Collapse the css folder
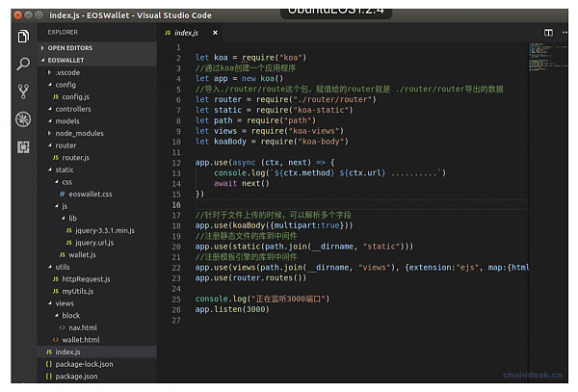This screenshot has height=392, width=578. click(97, 182)
